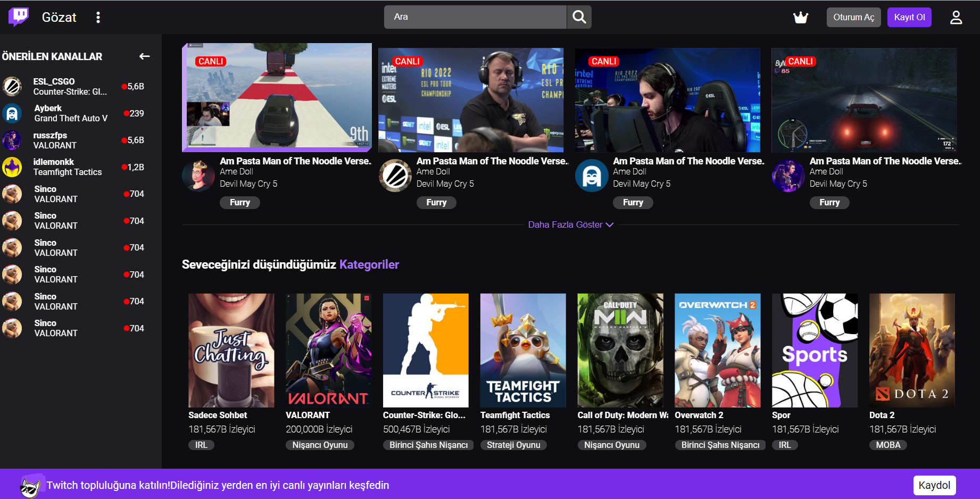Click the magnifying glass search button
The height and width of the screenshot is (499, 980).
point(579,17)
